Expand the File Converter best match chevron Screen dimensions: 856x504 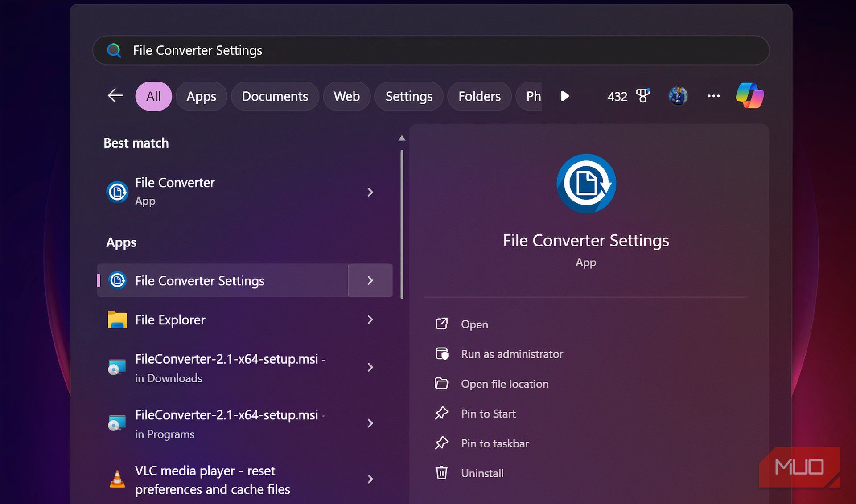click(370, 192)
